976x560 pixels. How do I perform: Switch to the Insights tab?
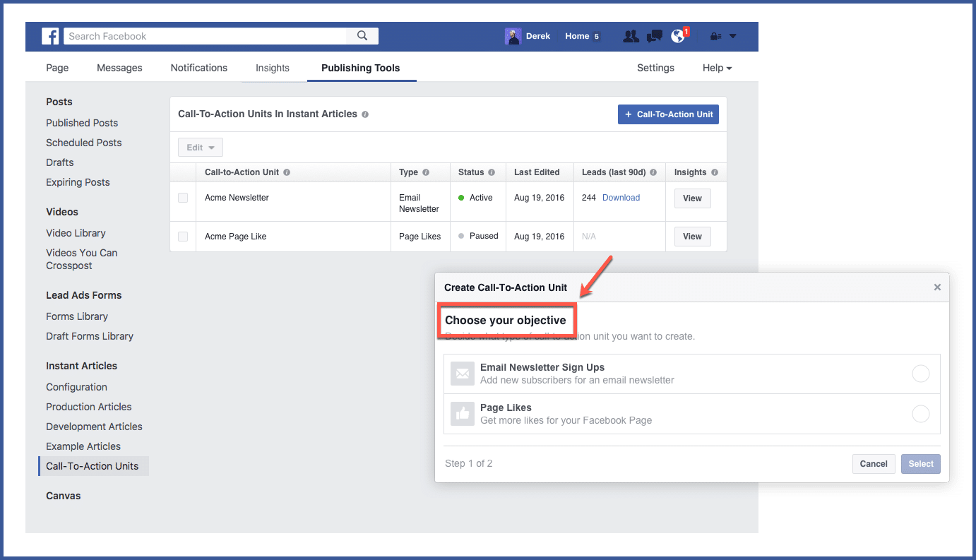(x=273, y=68)
